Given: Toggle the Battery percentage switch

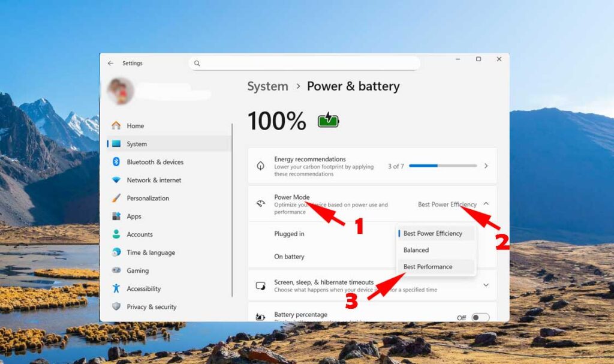Looking at the screenshot, I should [480, 318].
